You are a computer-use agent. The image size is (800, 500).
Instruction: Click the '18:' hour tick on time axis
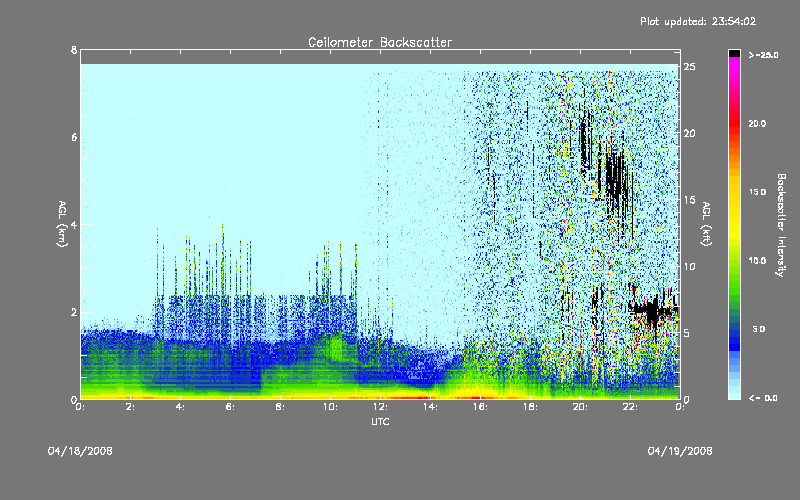[530, 407]
